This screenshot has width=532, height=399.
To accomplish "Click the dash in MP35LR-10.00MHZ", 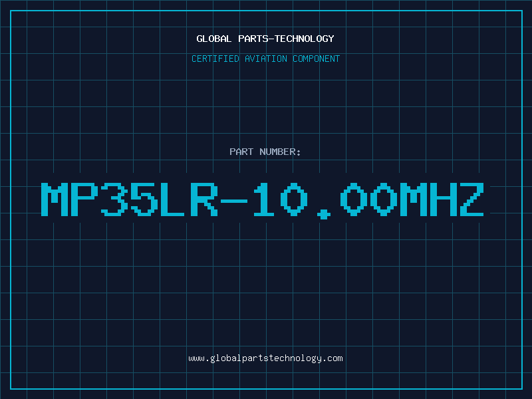I will point(234,201).
